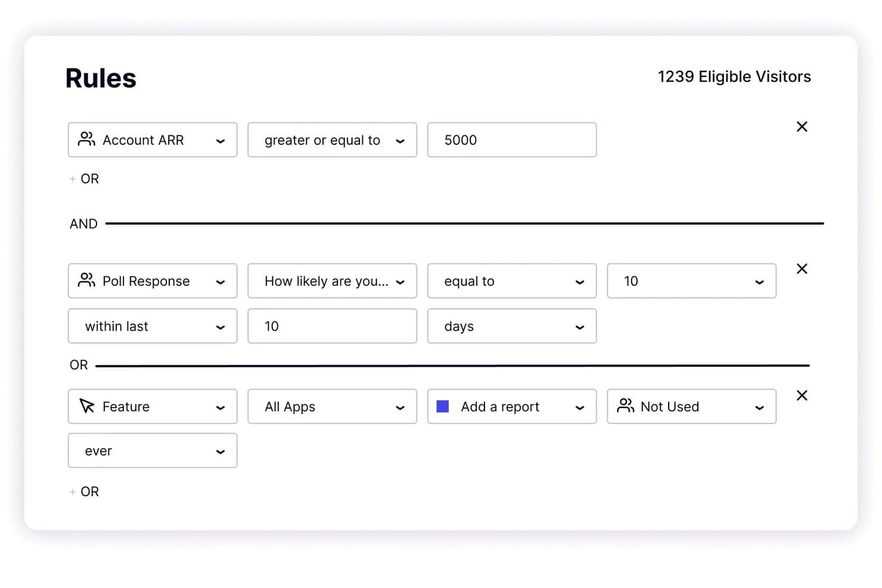The image size is (882, 588).
Task: Open the Poll Response dropdown
Action: coord(153,281)
